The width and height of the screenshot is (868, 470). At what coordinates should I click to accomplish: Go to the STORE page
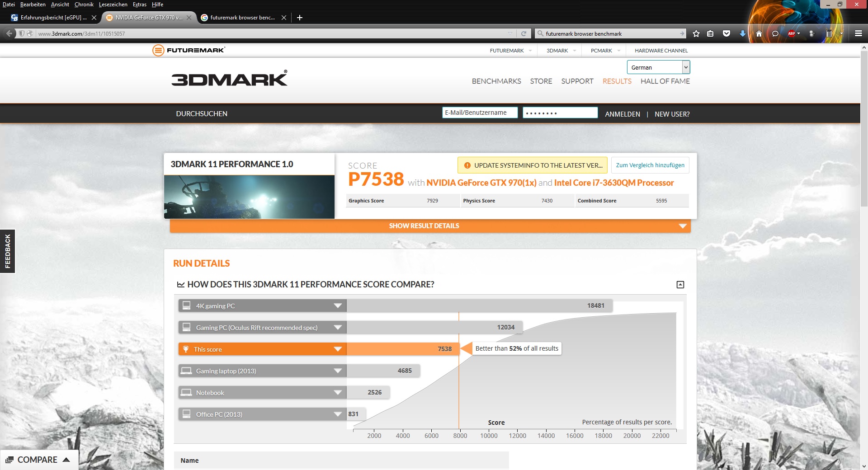tap(541, 81)
